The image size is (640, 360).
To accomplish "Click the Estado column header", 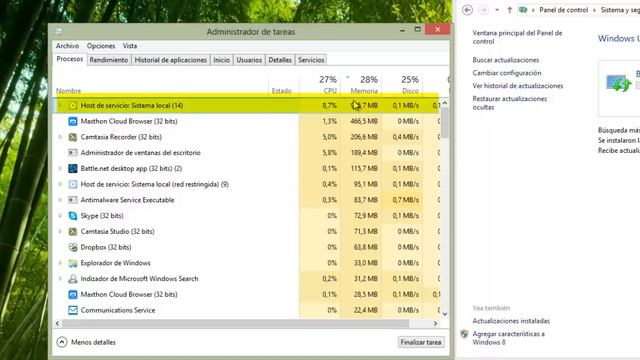I will coord(284,84).
